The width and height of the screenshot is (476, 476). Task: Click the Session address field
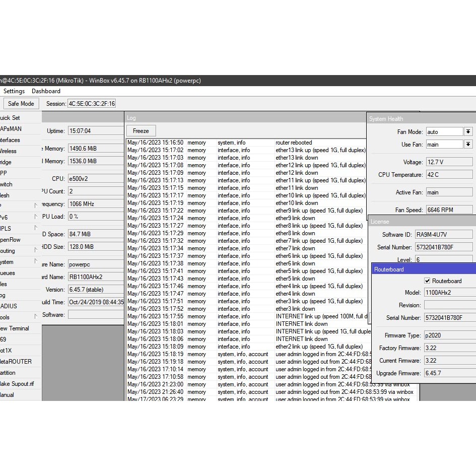click(92, 104)
